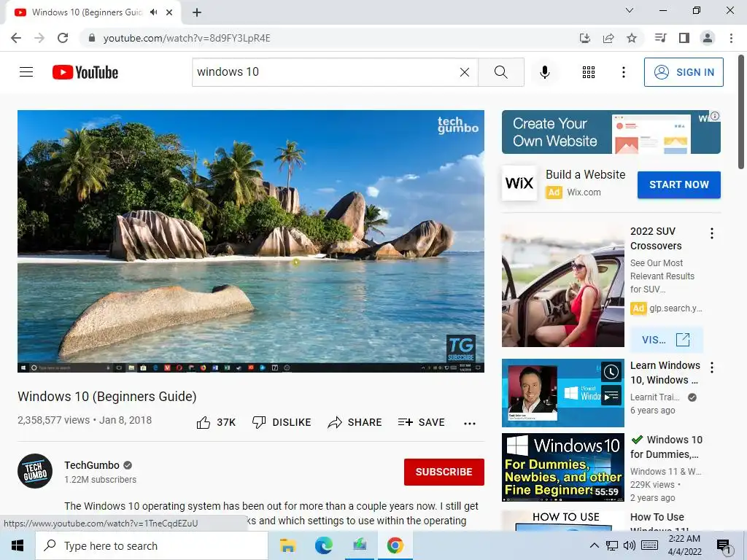Close the Windows 10 Beginners Guide tab
The width and height of the screenshot is (747, 560).
point(169,12)
